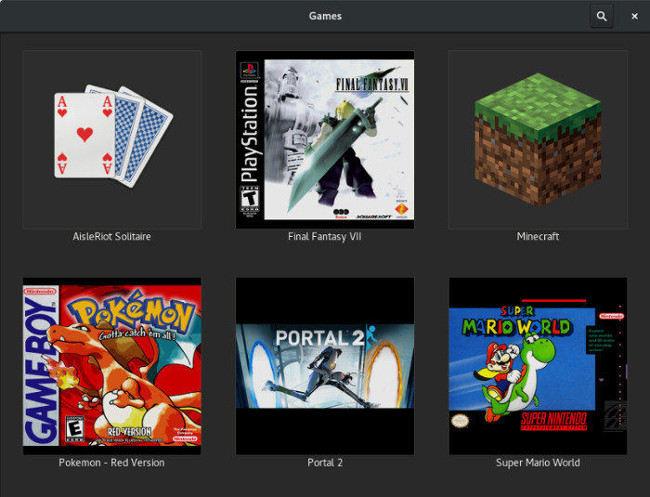Select the 'Portal 2' caption text
Viewport: 650px width, 497px height.
(325, 463)
